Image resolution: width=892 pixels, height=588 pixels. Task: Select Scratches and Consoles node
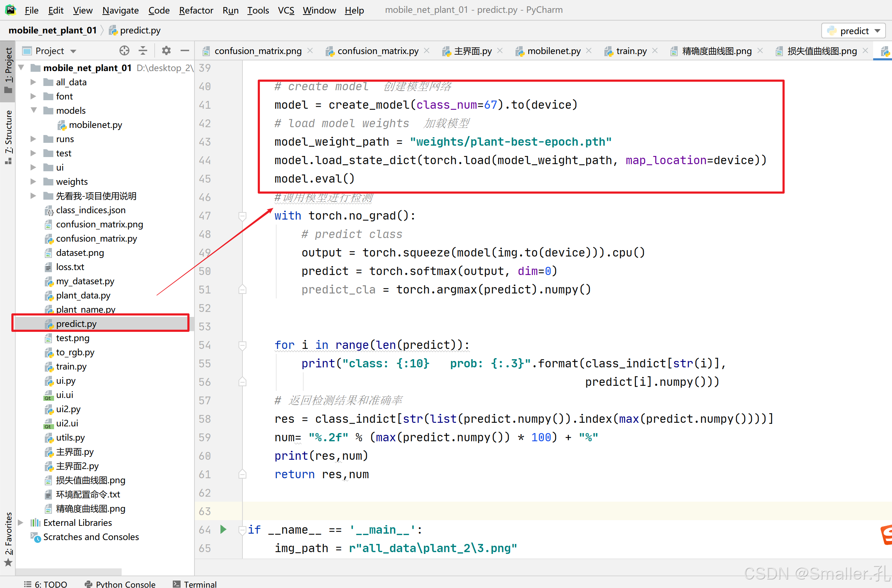tap(91, 536)
